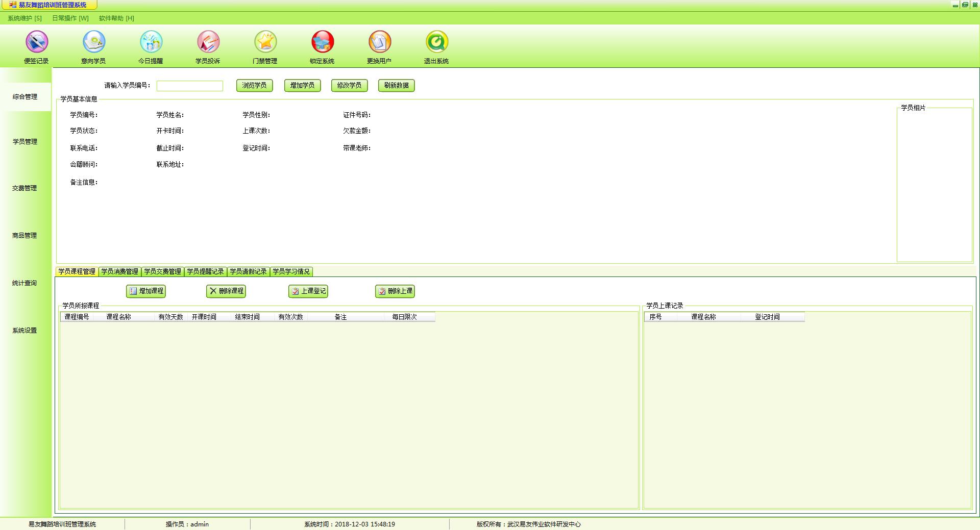Viewport: 980px width, 530px height.
Task: Open the 日常操作 [W] menu
Action: tap(70, 18)
